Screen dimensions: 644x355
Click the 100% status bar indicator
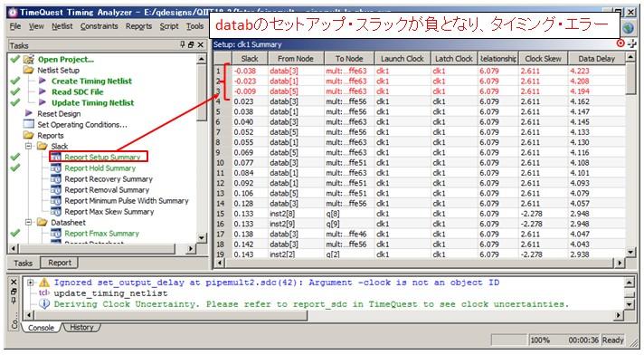point(540,340)
